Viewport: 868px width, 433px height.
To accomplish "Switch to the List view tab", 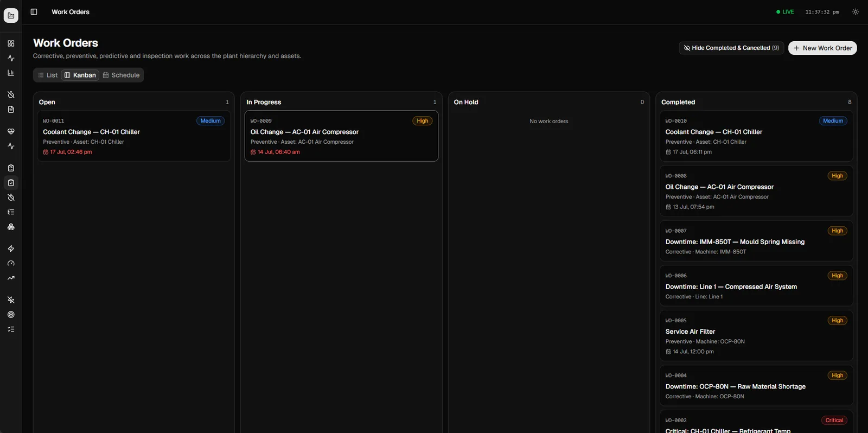I will 48,75.
